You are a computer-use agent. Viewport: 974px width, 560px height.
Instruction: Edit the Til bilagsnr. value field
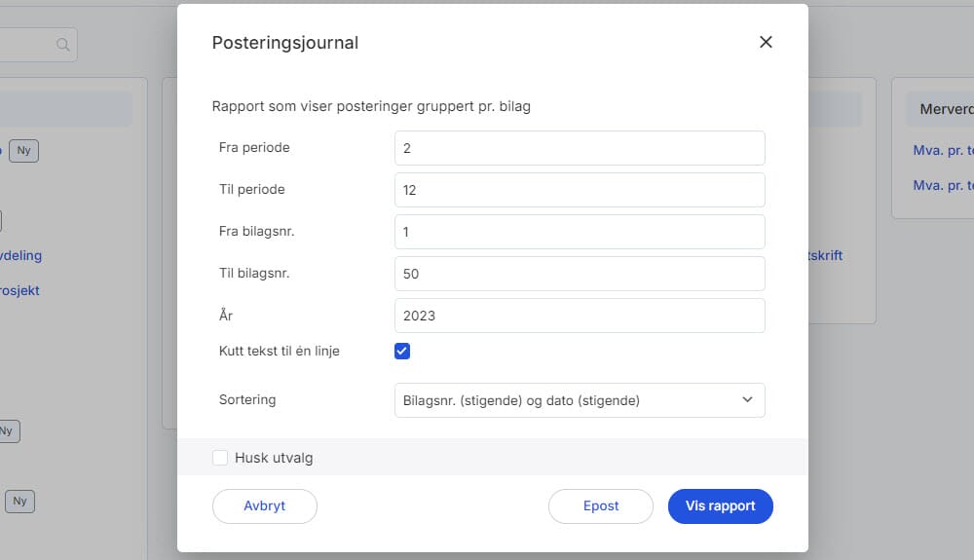click(580, 274)
